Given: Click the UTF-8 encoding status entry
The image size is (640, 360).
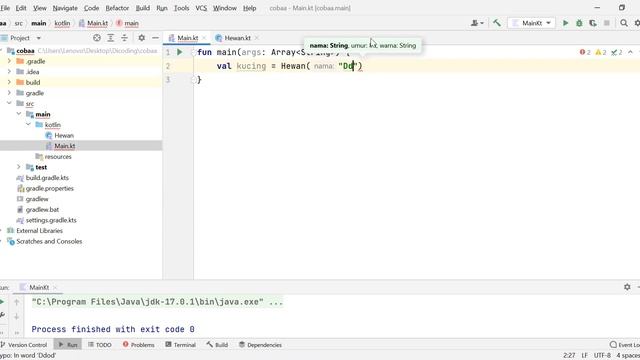Looking at the screenshot, I should (602, 356).
